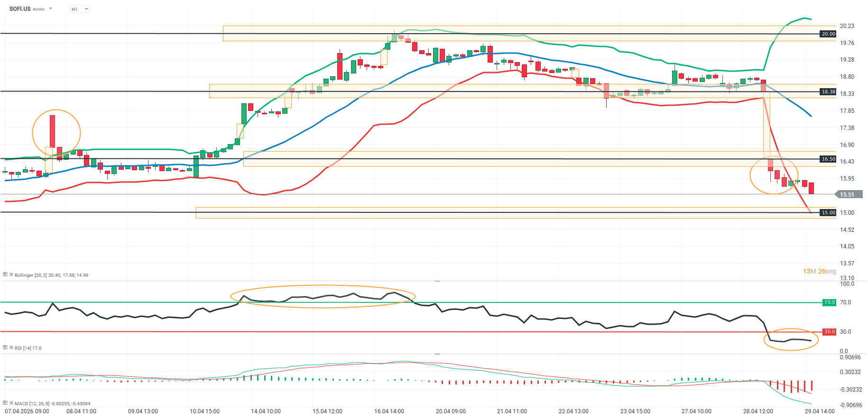This screenshot has height=419, width=868.
Task: Click the 13M 26seg candle countdown timer
Action: click(819, 271)
